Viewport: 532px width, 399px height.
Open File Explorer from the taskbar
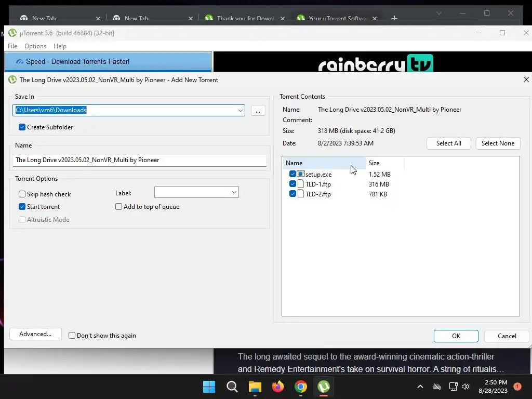(255, 387)
